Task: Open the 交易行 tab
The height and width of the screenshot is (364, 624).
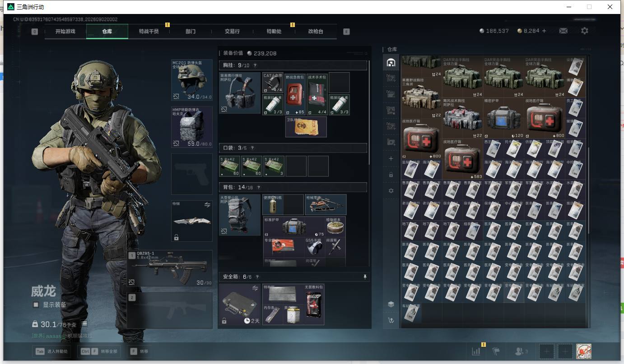Action: coord(232,32)
